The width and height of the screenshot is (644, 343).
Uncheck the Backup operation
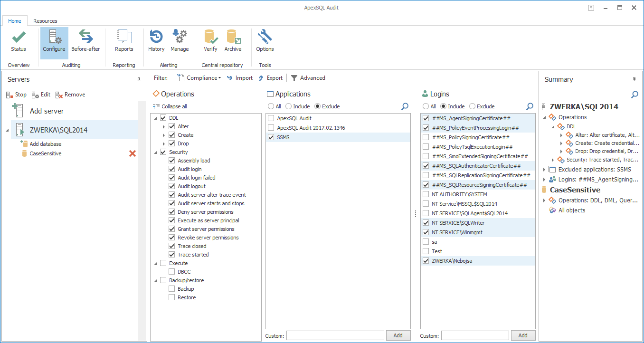[171, 288]
